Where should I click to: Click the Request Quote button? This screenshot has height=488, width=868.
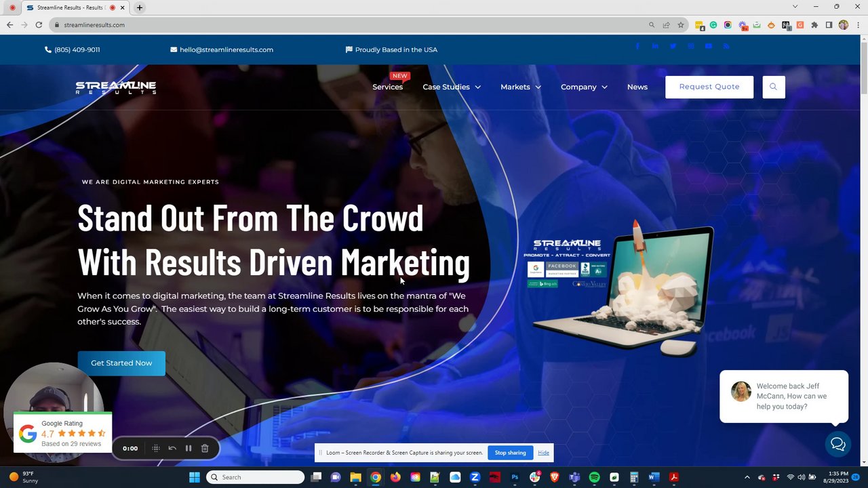click(x=709, y=87)
